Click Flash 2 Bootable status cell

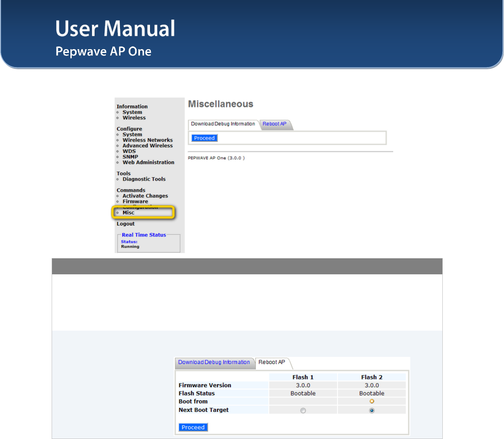pos(372,394)
